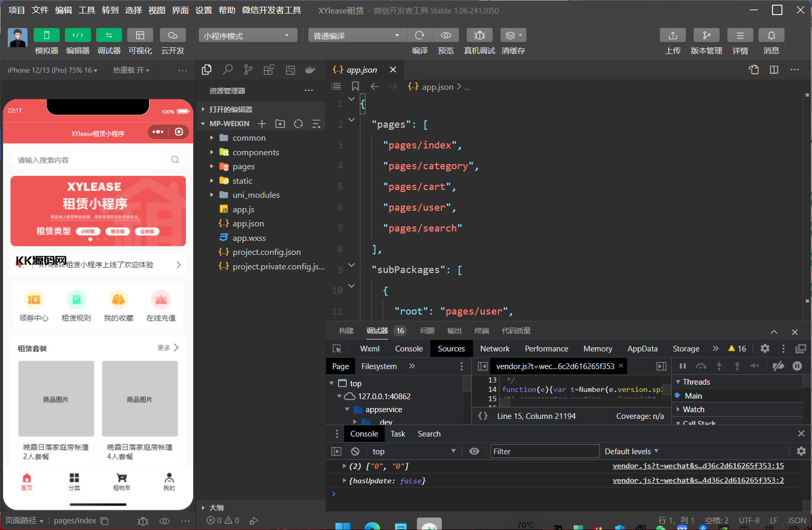Screen dimensions: 812x530
Task: Switch to the AppData tab
Action: point(642,349)
